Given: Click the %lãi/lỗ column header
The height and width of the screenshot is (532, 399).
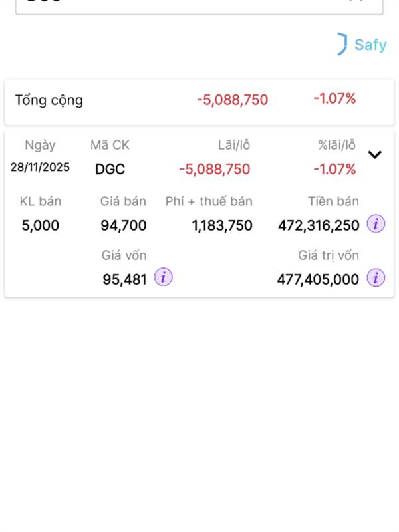Looking at the screenshot, I should click(x=336, y=145).
